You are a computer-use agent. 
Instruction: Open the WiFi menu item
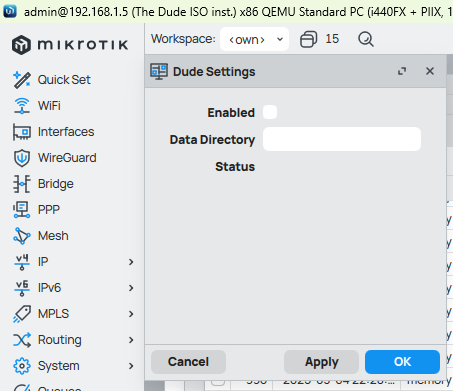49,106
